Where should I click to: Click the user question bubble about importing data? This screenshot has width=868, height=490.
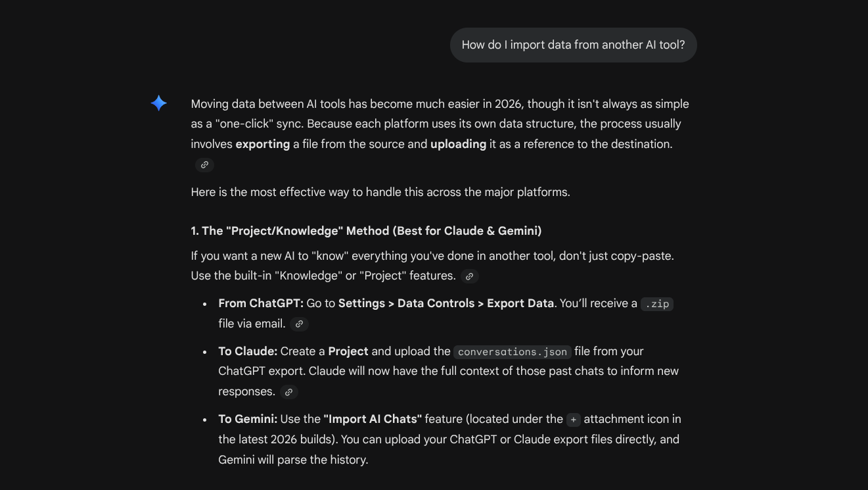(573, 45)
